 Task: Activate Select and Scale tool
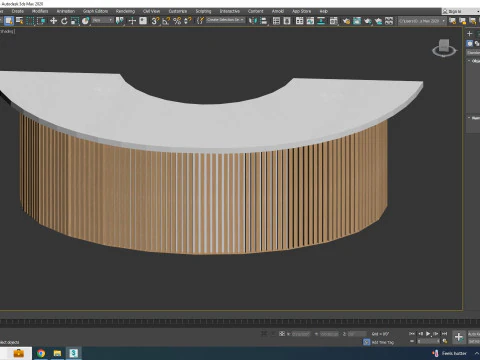[x=75, y=21]
